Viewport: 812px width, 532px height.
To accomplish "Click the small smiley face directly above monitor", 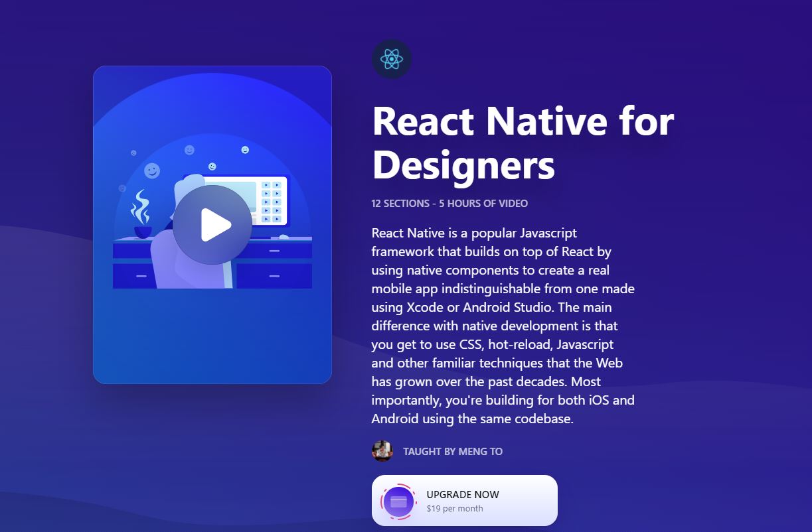I will pos(212,166).
